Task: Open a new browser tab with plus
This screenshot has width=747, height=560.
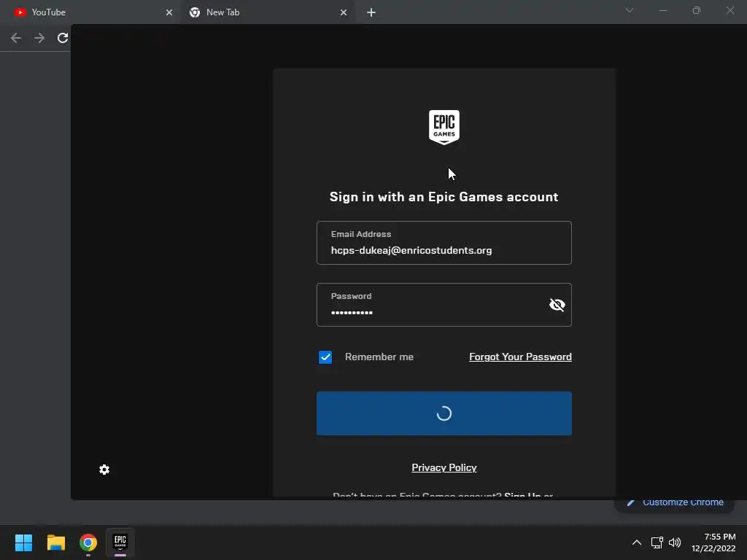Action: [x=371, y=12]
